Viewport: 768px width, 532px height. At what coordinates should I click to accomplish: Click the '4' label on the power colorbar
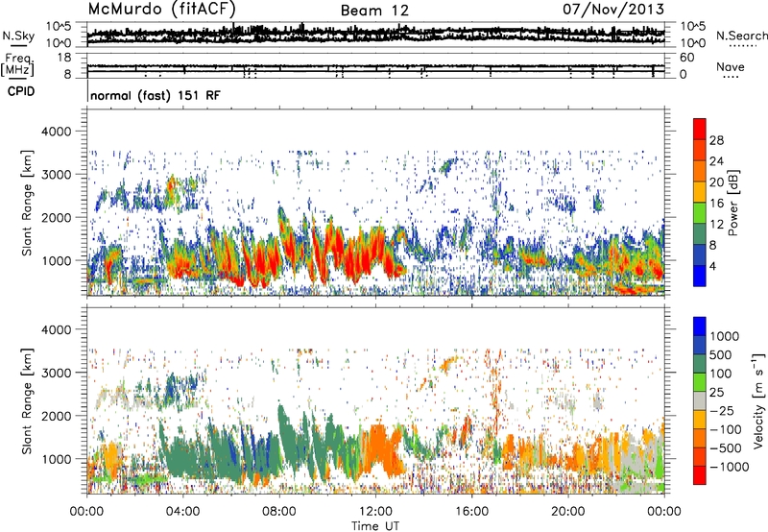coord(713,267)
